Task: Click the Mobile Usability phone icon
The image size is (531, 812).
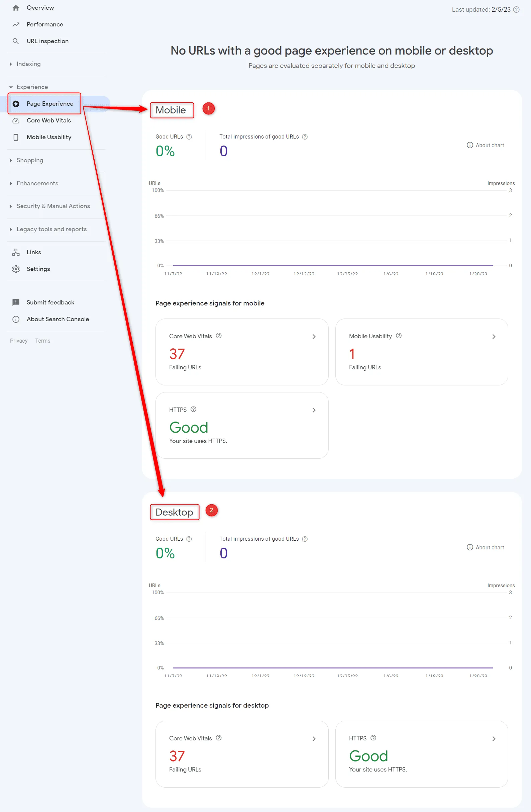Action: 16,137
